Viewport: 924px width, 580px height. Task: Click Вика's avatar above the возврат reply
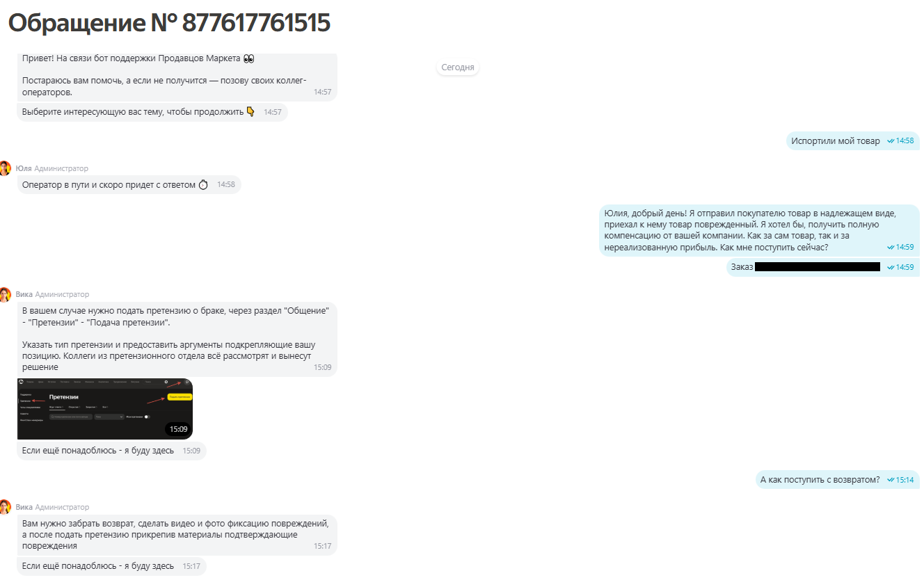(x=5, y=507)
